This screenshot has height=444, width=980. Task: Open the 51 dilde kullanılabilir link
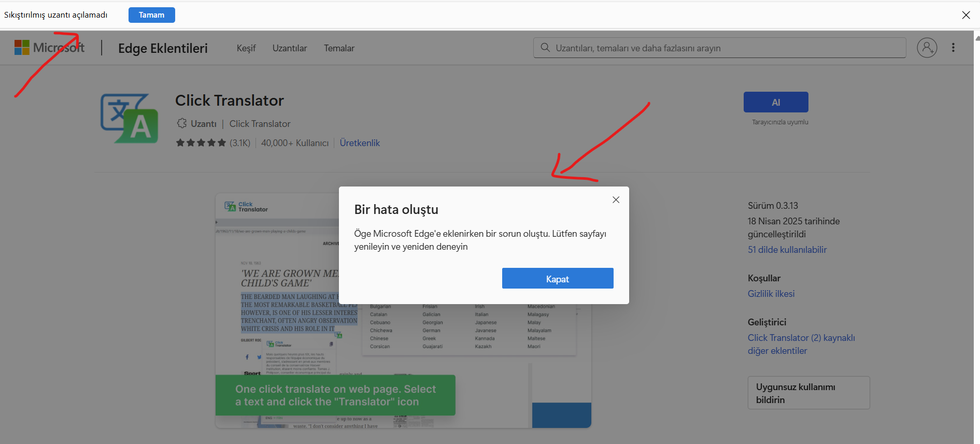787,250
